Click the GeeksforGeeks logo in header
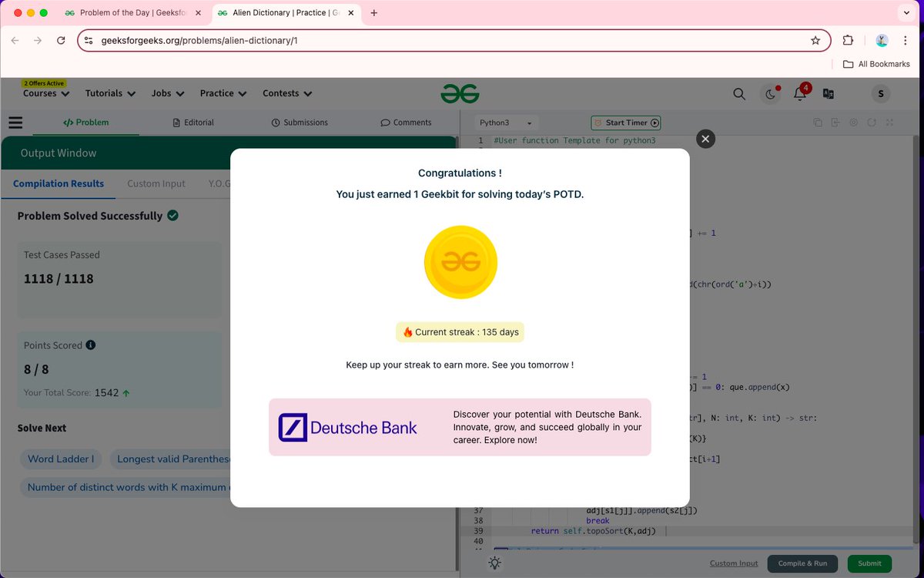This screenshot has width=924, height=578. coord(460,93)
